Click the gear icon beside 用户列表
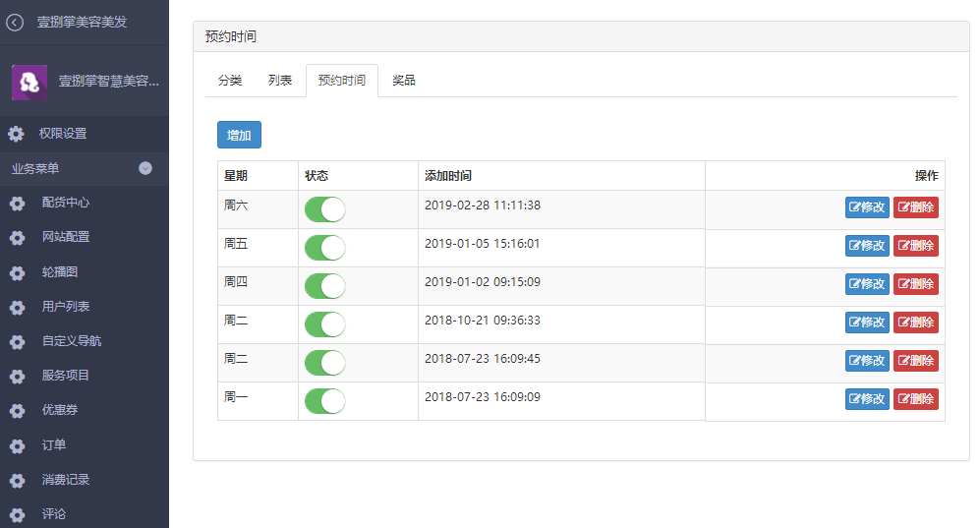The image size is (980, 528). coord(18,307)
